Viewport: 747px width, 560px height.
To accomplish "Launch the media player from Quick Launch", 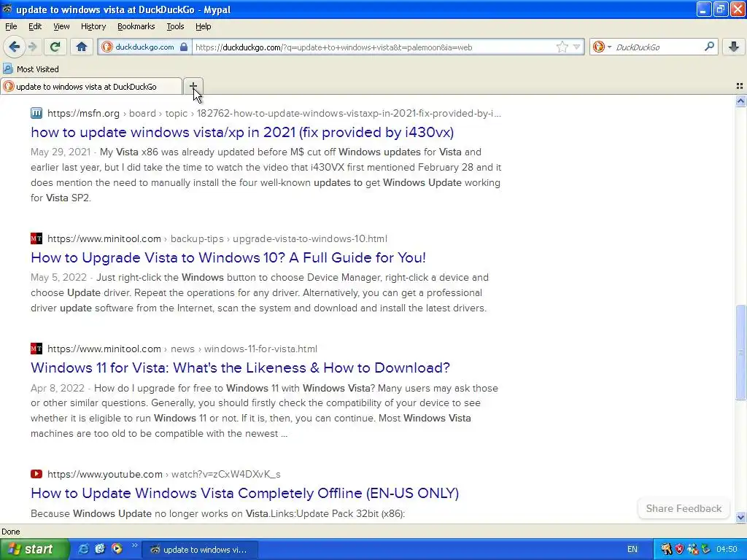I will click(117, 549).
